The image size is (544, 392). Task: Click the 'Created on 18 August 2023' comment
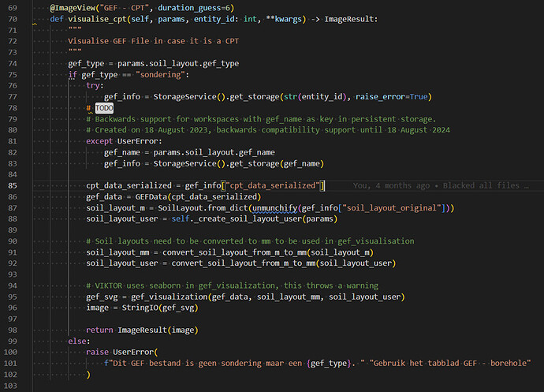pos(268,130)
